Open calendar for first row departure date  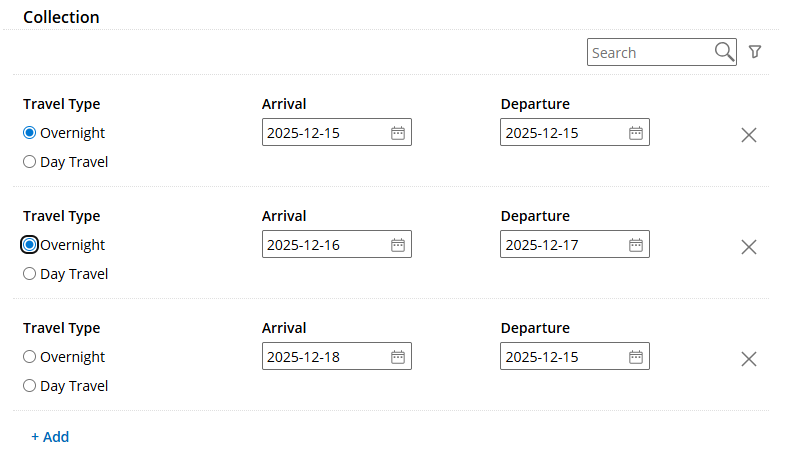coord(635,133)
